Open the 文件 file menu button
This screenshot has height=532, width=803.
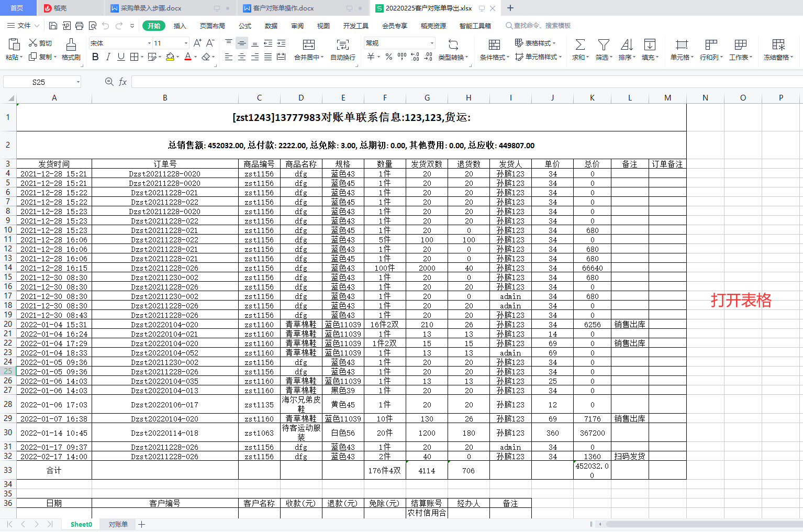pyautogui.click(x=24, y=26)
